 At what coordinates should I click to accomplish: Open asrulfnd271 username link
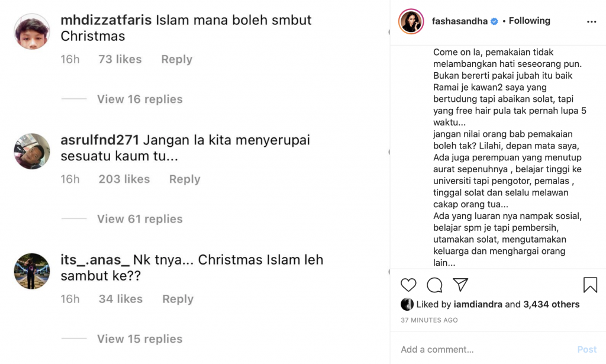pos(99,140)
